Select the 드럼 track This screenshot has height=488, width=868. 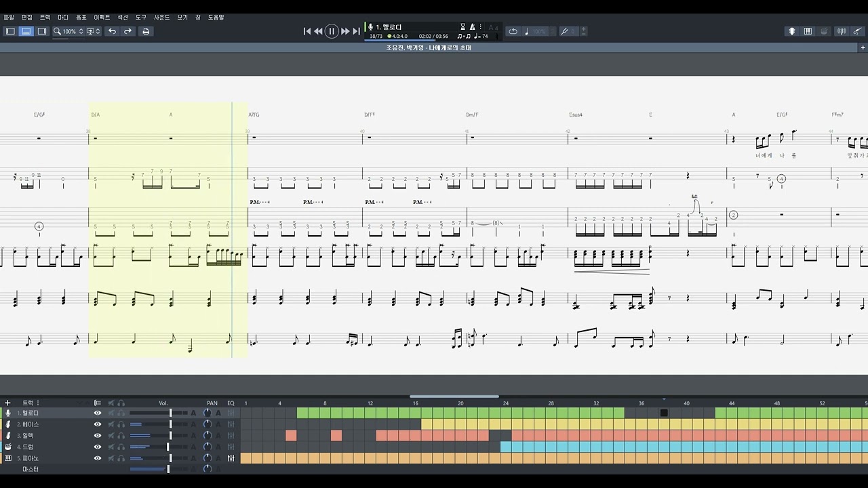coord(27,447)
